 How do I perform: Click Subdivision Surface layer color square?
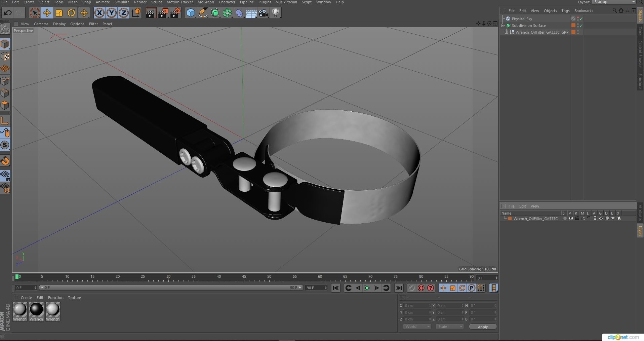[x=573, y=26]
